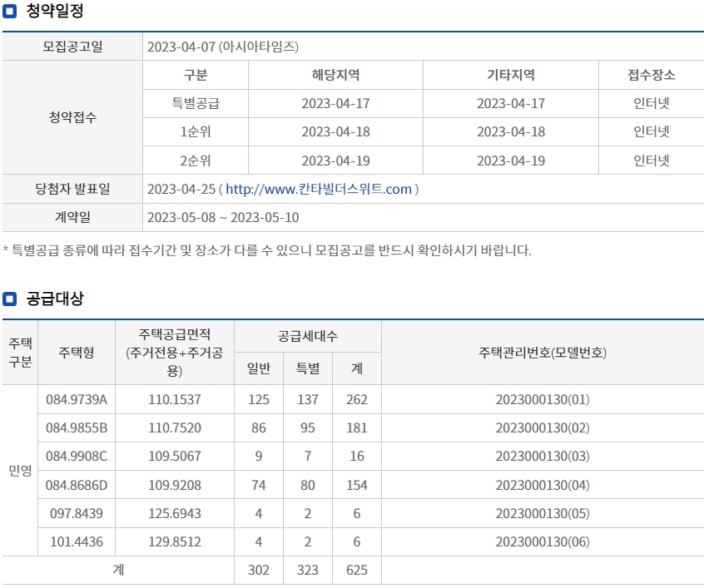The width and height of the screenshot is (704, 588).
Task: Click the 2순위 row label
Action: coord(196,161)
